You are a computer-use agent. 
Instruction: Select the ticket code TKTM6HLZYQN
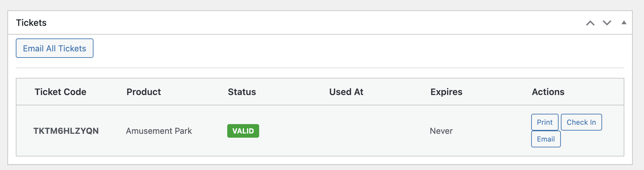(x=66, y=131)
